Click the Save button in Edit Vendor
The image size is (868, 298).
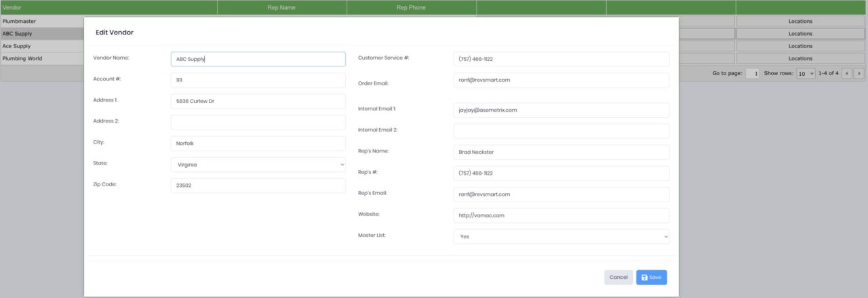(x=651, y=277)
